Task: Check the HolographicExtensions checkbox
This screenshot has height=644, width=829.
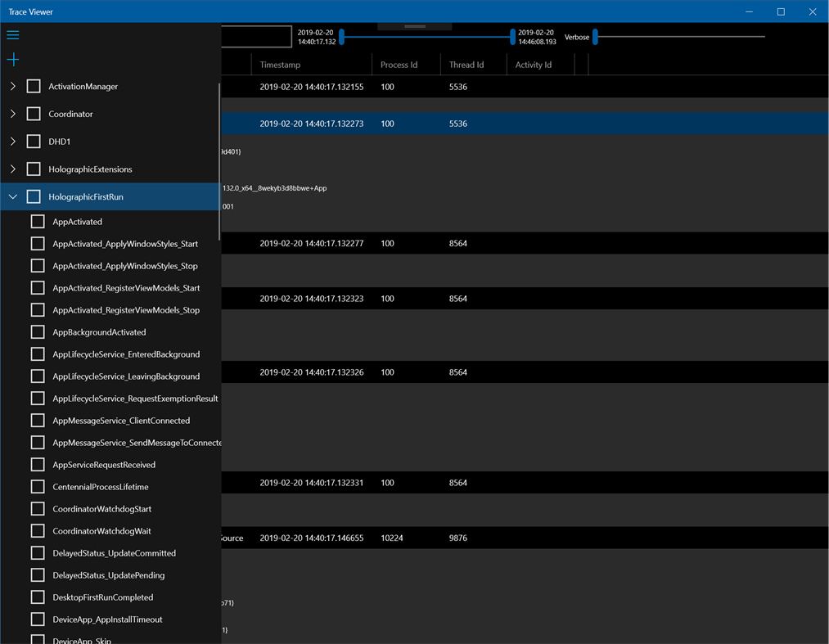Action: [x=34, y=169]
